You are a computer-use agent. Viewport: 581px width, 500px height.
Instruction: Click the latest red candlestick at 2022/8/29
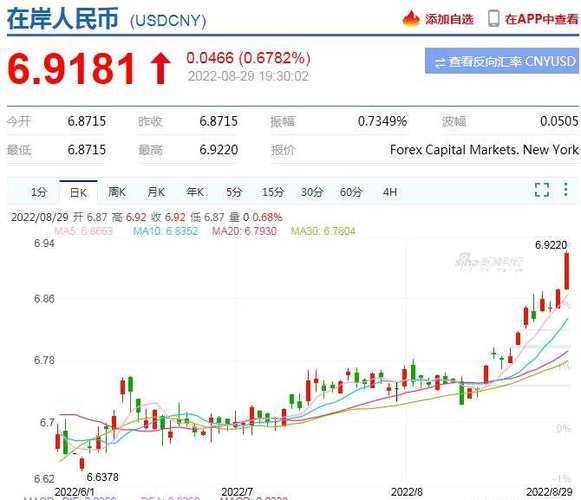point(567,271)
